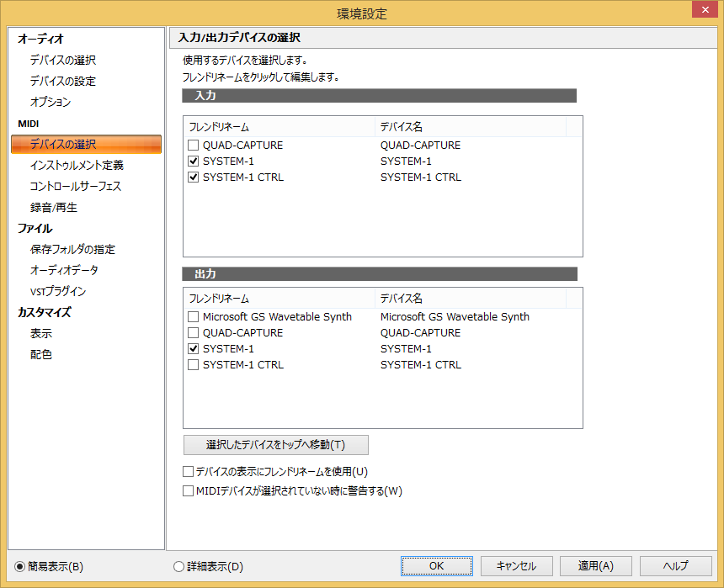
Task: Click the オーディオ category heading
Action: (x=40, y=39)
